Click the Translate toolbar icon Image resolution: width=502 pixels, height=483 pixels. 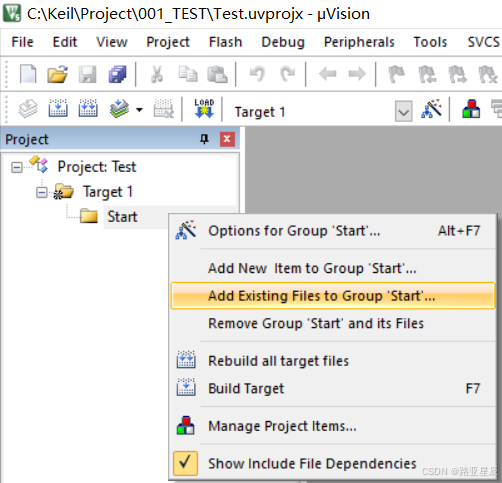point(28,109)
